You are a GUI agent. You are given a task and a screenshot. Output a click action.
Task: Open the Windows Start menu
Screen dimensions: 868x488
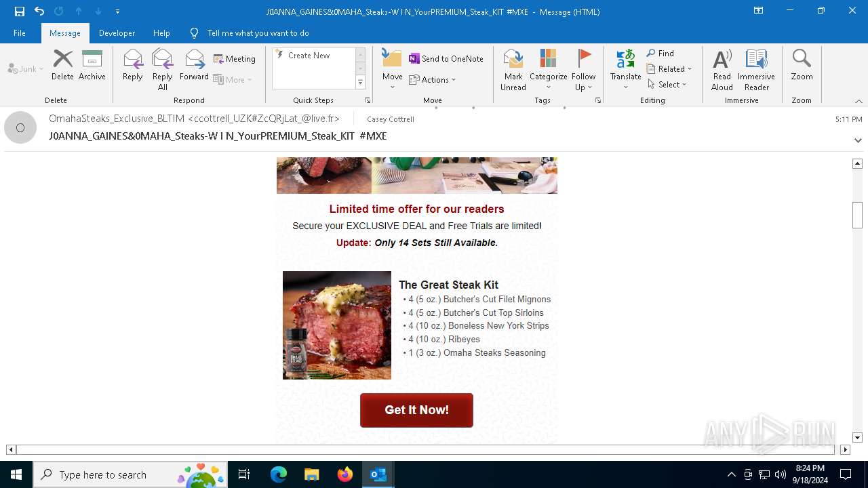click(16, 474)
